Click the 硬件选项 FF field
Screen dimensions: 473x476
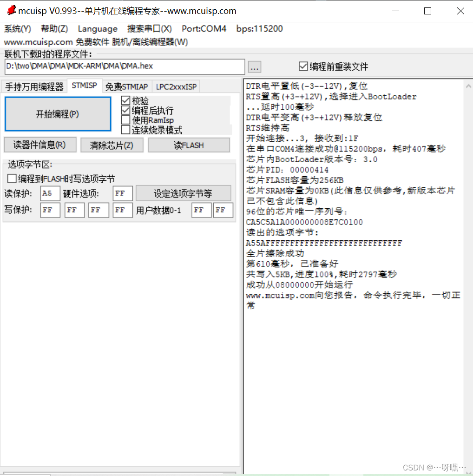(123, 193)
